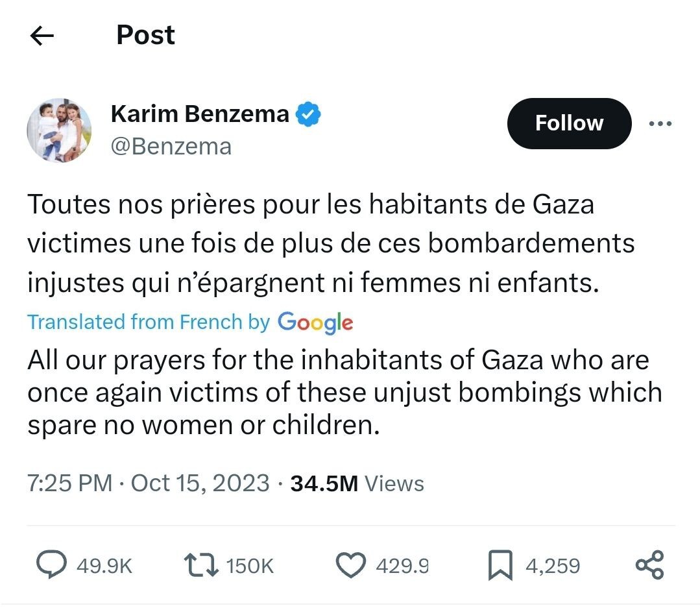Click the 4,259 bookmarks count

click(552, 566)
